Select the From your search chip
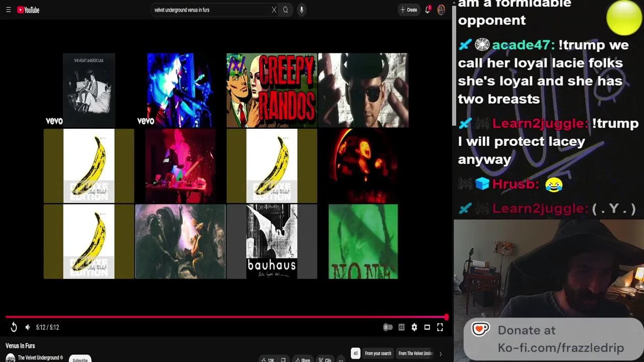Image resolution: width=644 pixels, height=362 pixels. tap(378, 353)
